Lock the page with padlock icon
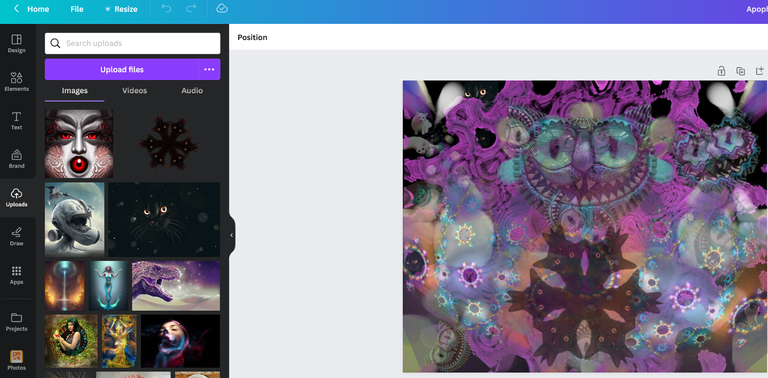 (721, 71)
